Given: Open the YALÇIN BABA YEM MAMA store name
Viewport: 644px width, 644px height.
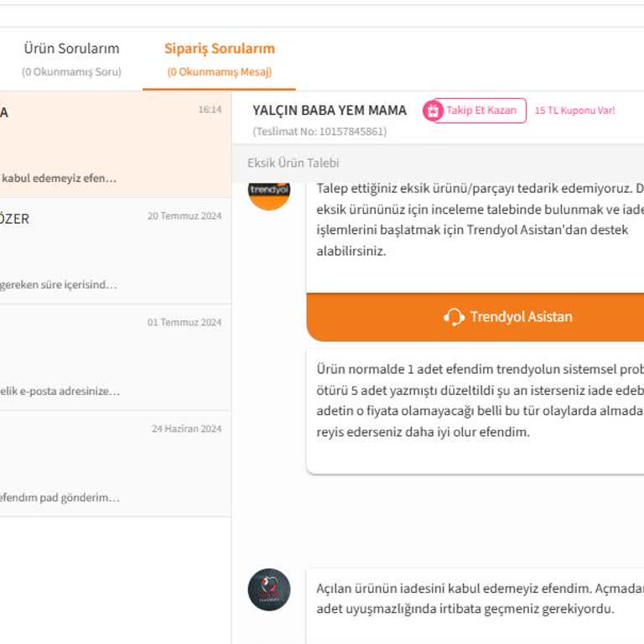Looking at the screenshot, I should click(330, 111).
